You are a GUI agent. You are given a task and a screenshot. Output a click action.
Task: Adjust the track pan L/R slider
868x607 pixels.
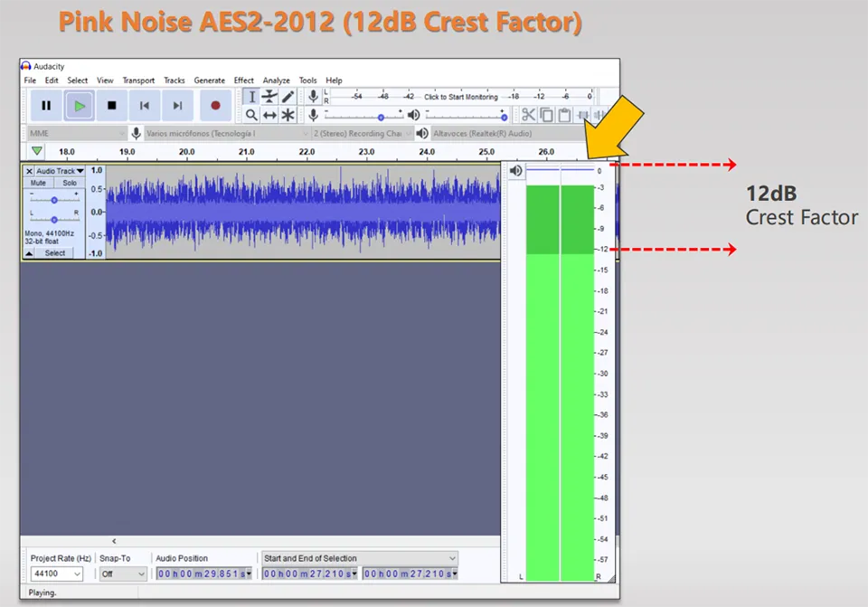[54, 219]
